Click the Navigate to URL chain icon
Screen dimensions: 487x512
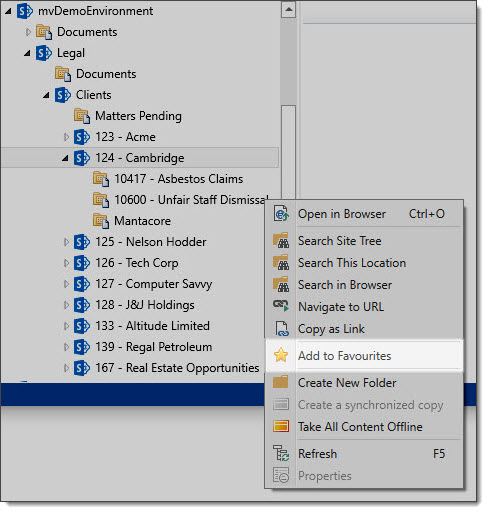click(281, 306)
